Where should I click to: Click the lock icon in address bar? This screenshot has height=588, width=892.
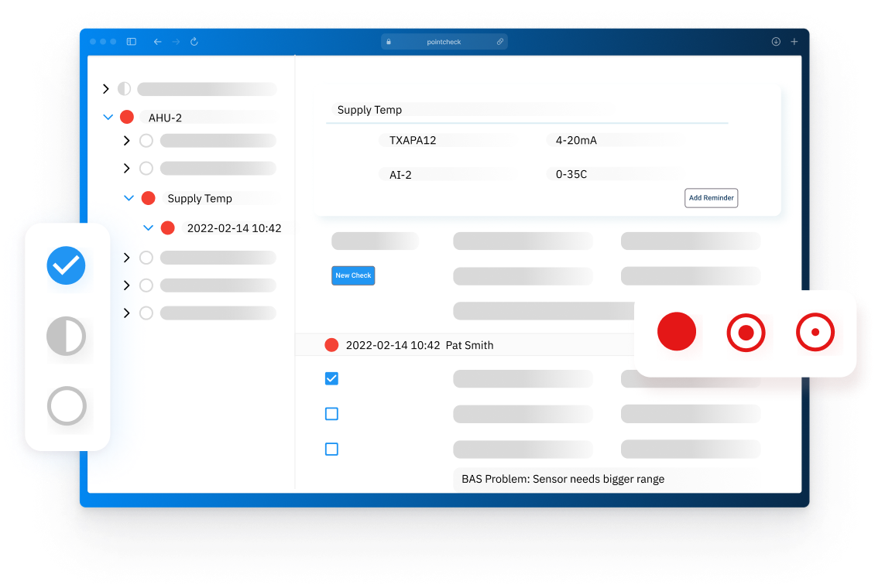389,42
